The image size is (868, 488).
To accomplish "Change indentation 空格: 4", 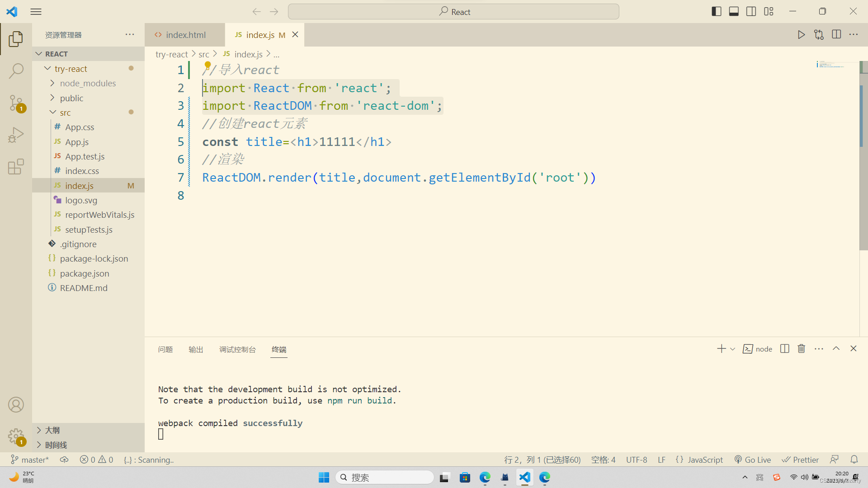I will pyautogui.click(x=604, y=460).
